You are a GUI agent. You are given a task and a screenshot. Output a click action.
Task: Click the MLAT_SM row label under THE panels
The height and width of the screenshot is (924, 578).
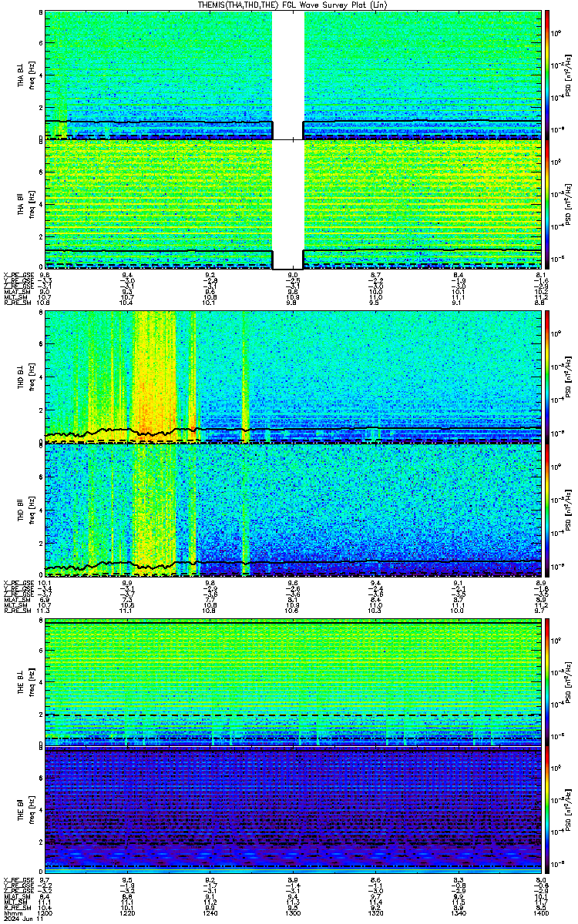(x=16, y=897)
